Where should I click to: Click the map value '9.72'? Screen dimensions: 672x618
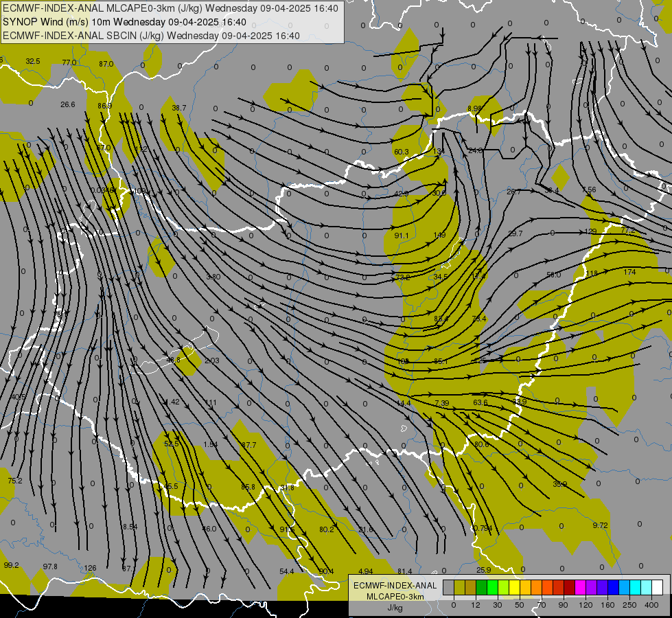click(x=600, y=525)
